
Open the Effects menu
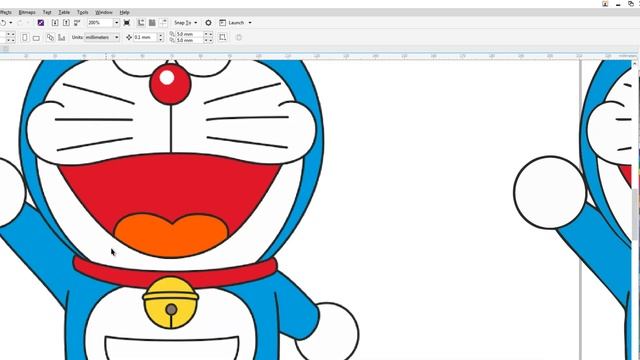point(6,12)
